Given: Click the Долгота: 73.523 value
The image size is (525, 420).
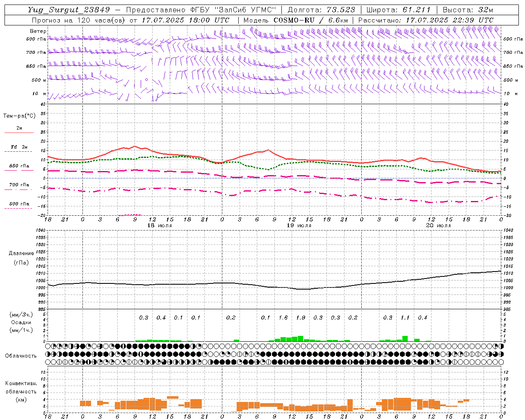Looking at the screenshot, I should click(322, 10).
